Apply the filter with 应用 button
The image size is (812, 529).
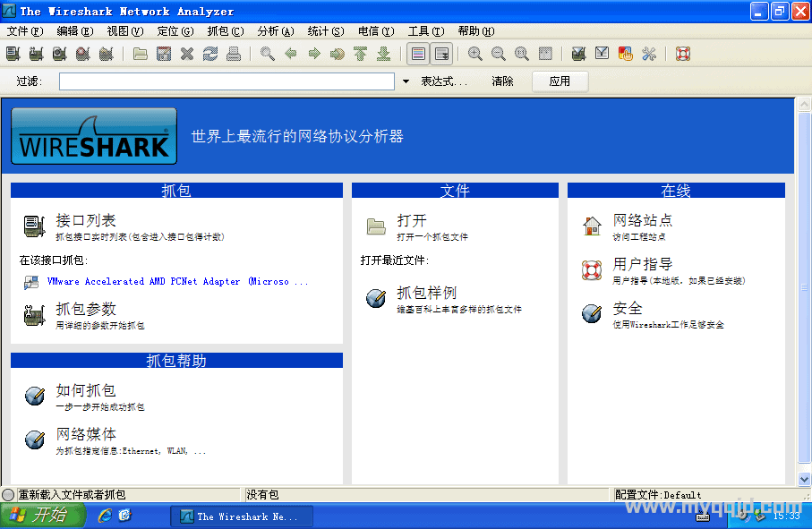(x=560, y=81)
